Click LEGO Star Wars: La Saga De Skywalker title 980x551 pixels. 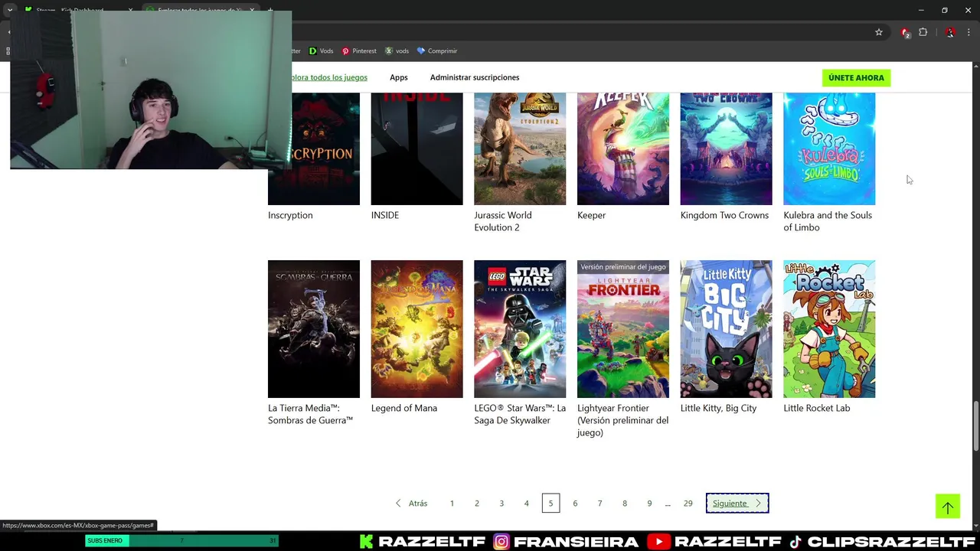520,414
